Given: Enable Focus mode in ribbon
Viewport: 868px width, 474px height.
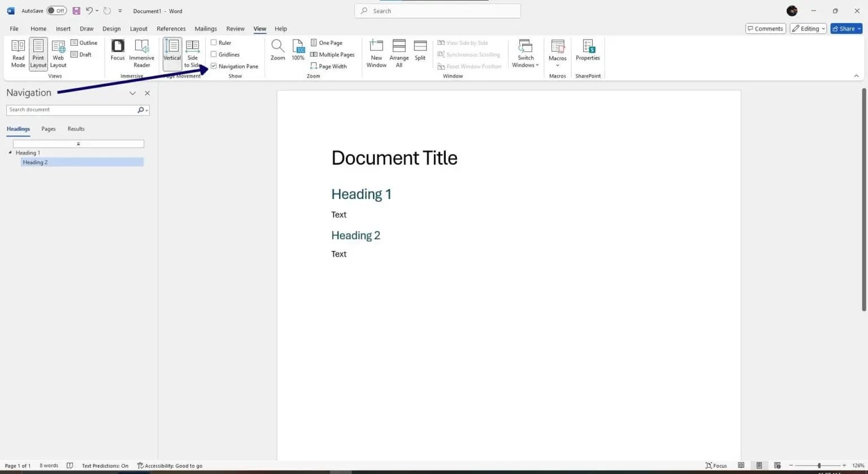Looking at the screenshot, I should click(x=118, y=51).
